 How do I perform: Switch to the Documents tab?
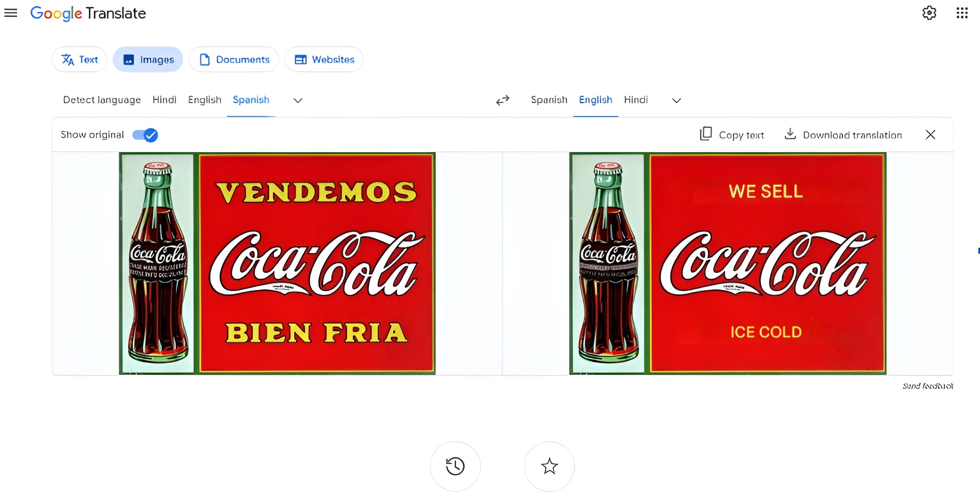click(x=234, y=59)
